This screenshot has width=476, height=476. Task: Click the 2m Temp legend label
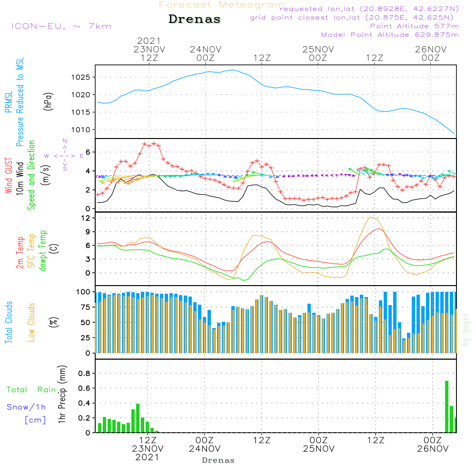[20, 251]
